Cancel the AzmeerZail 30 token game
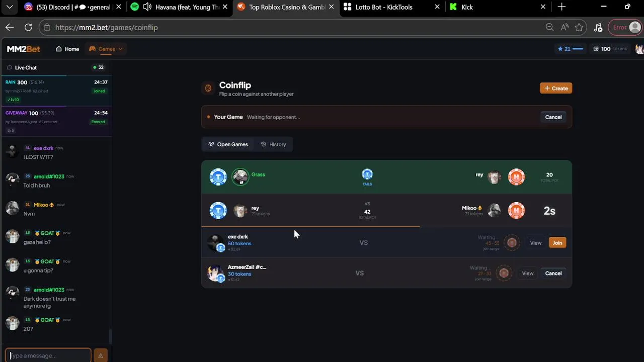644x362 pixels. pos(553,274)
